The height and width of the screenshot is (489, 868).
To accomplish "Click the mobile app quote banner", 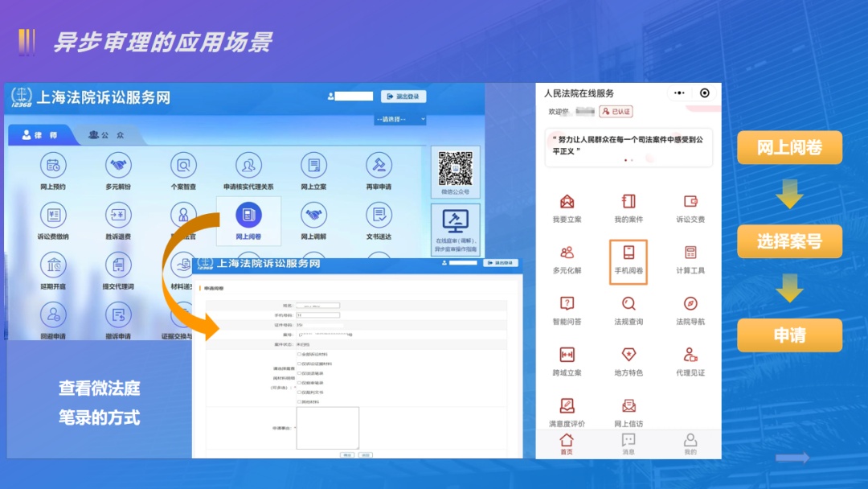I will pyautogui.click(x=628, y=147).
